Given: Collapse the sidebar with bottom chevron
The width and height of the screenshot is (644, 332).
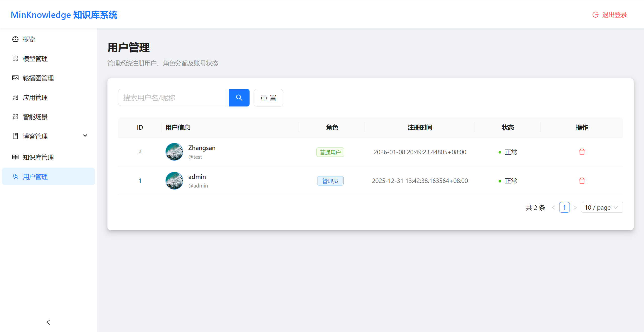Looking at the screenshot, I should tap(48, 322).
